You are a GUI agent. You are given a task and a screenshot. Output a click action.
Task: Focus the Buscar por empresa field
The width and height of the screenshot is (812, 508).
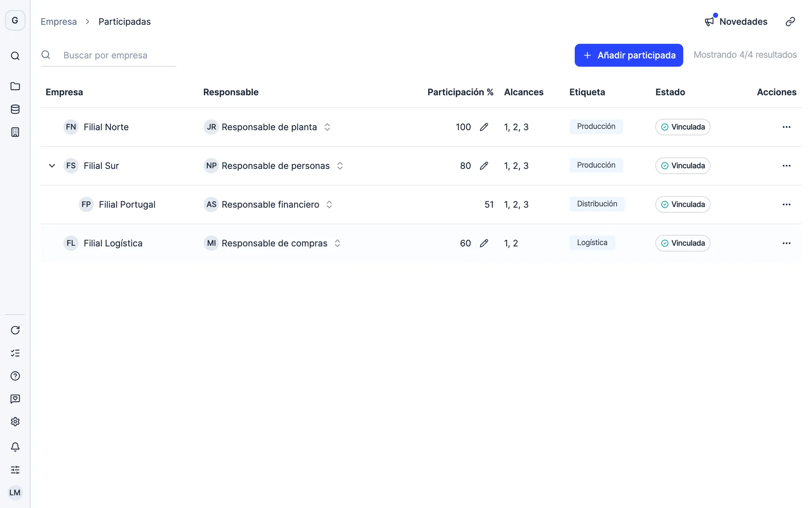pos(108,55)
